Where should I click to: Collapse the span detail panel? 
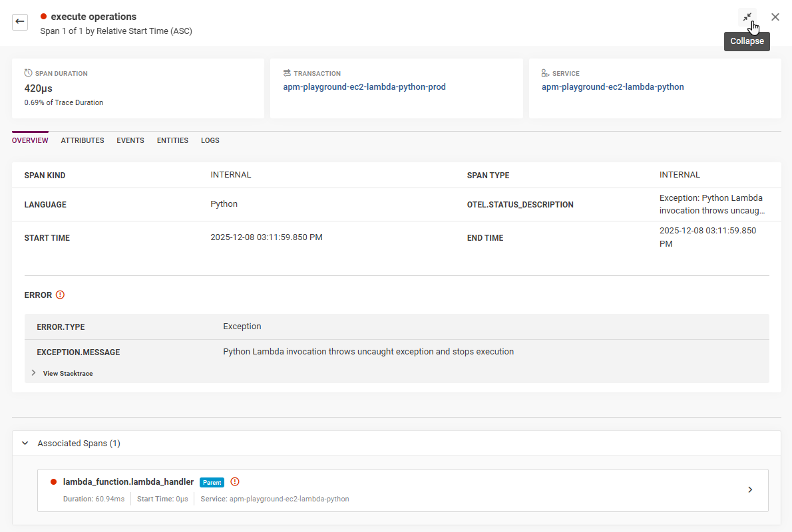tap(747, 17)
